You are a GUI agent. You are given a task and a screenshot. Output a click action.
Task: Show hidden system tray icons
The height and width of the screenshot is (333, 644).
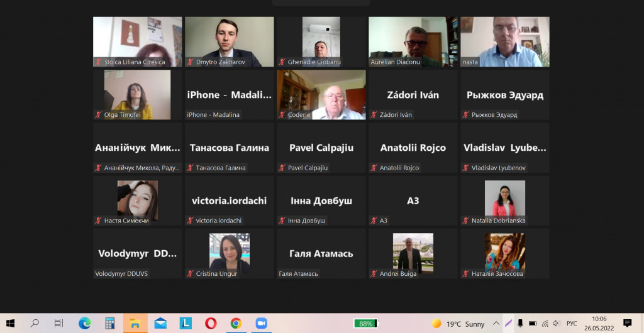[496, 324]
